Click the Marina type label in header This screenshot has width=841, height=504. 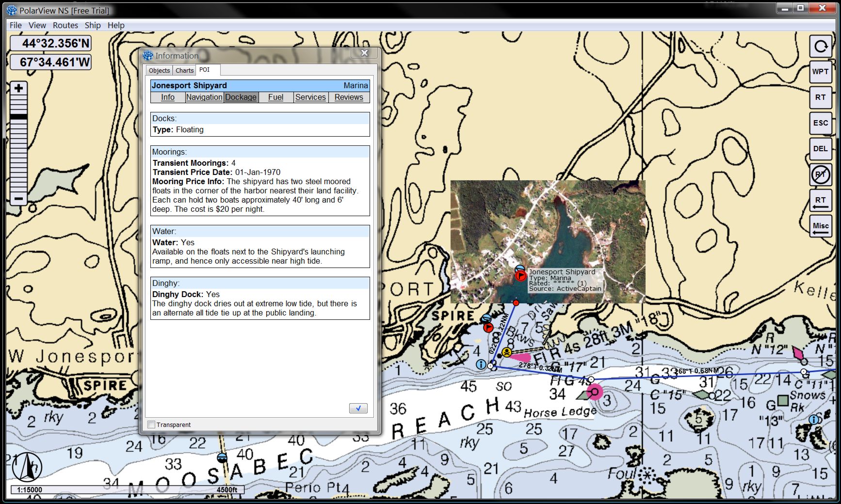(356, 85)
